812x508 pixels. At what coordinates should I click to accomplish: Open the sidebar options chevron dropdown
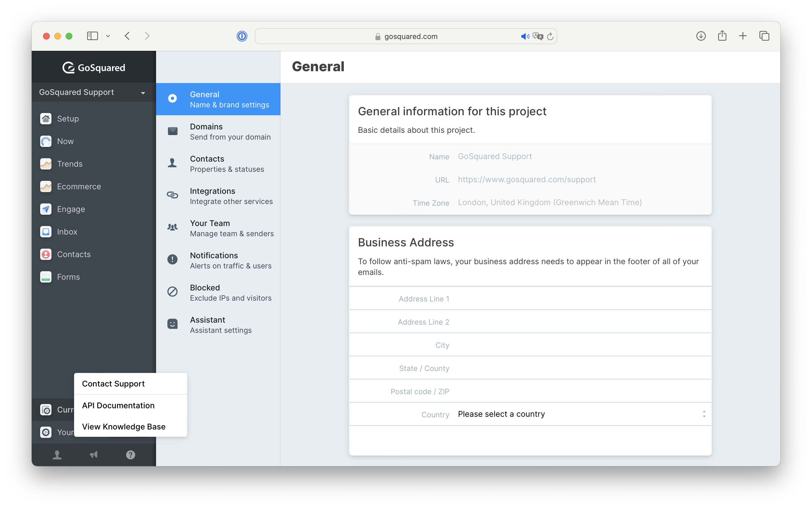108,36
